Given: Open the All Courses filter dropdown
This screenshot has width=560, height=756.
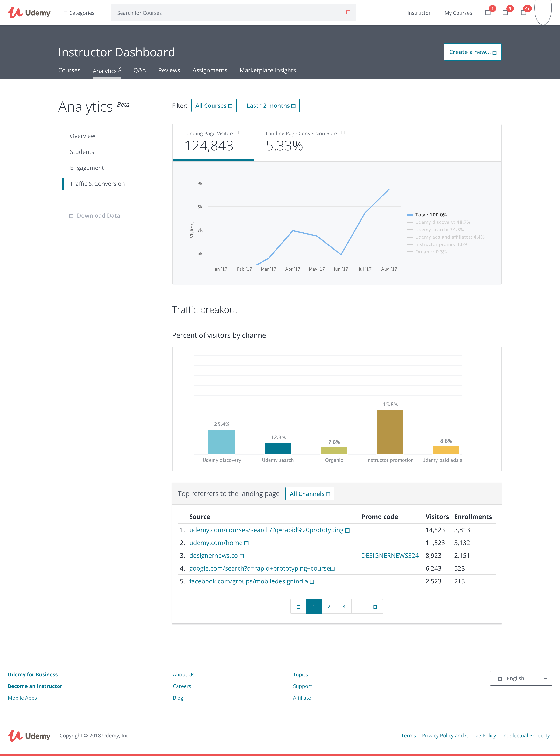Looking at the screenshot, I should pos(214,105).
